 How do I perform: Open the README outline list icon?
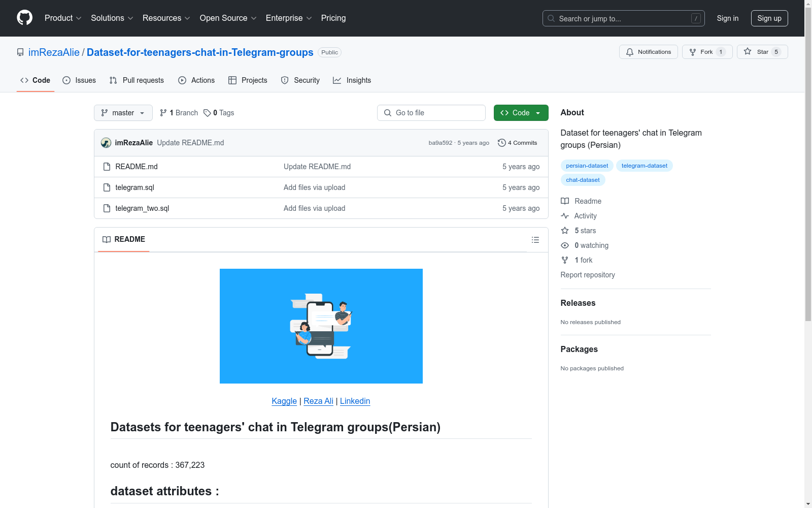[535, 240]
